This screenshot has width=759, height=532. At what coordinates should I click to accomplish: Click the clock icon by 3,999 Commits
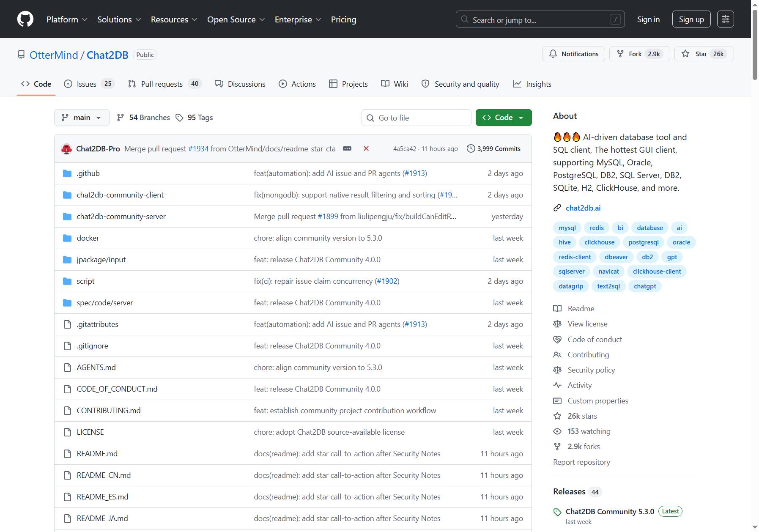point(471,148)
